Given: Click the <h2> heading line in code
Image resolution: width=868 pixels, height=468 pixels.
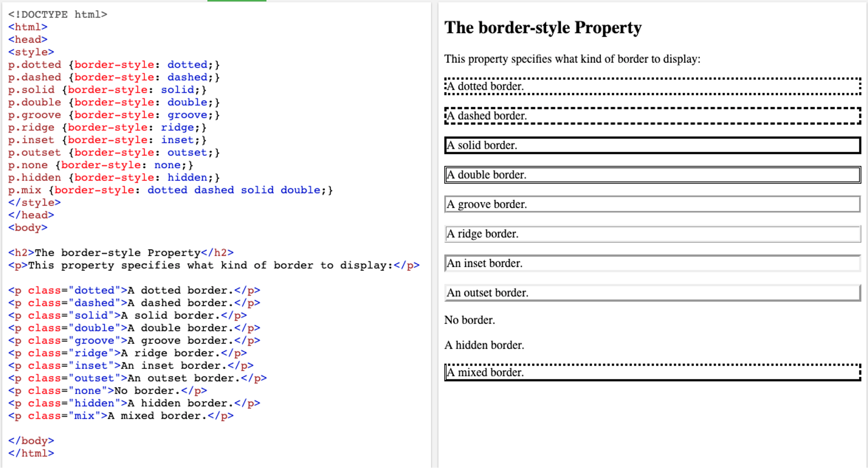Looking at the screenshot, I should [121, 253].
